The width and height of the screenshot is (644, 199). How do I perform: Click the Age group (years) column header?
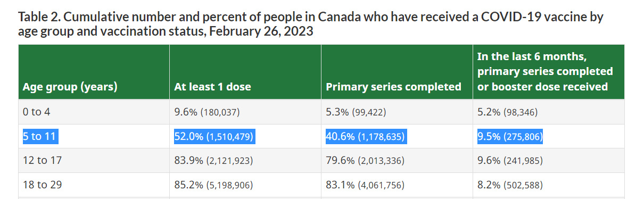click(x=70, y=87)
